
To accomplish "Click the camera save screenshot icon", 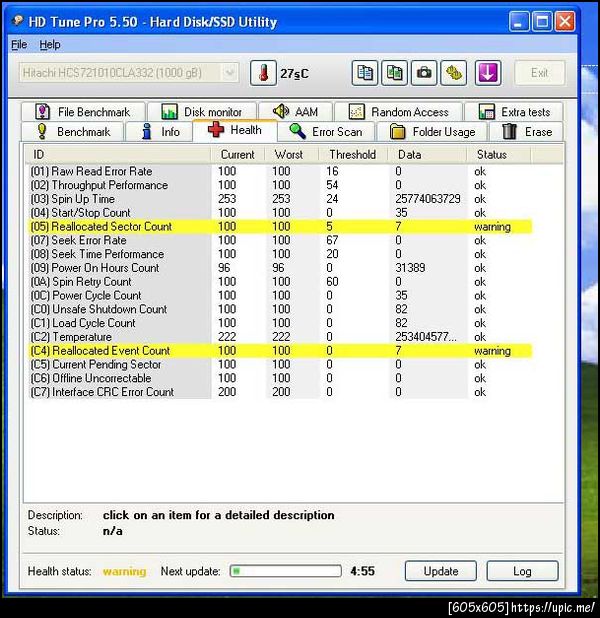I will (x=424, y=73).
